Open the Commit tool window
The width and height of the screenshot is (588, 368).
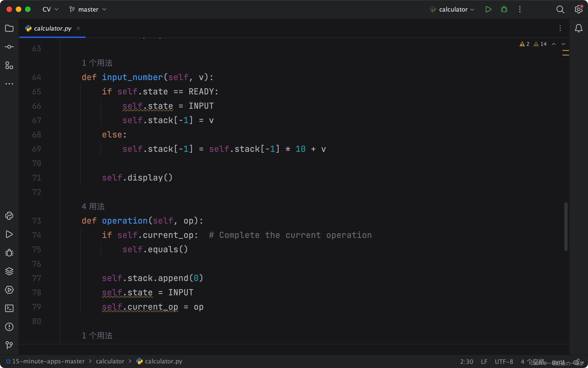[x=9, y=47]
